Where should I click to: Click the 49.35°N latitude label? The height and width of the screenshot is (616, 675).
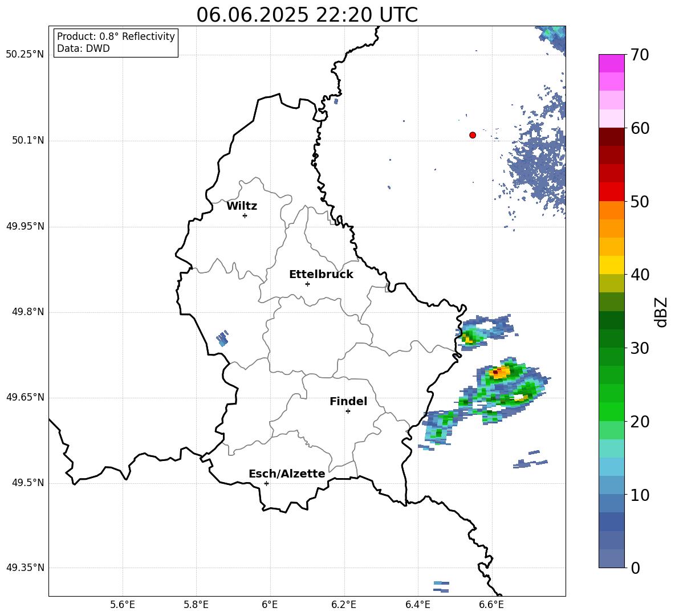[25, 568]
